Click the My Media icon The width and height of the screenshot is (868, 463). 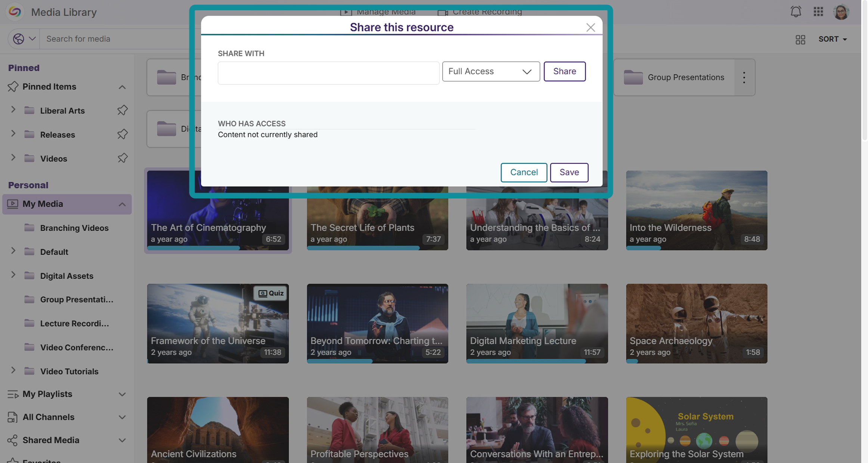[13, 204]
